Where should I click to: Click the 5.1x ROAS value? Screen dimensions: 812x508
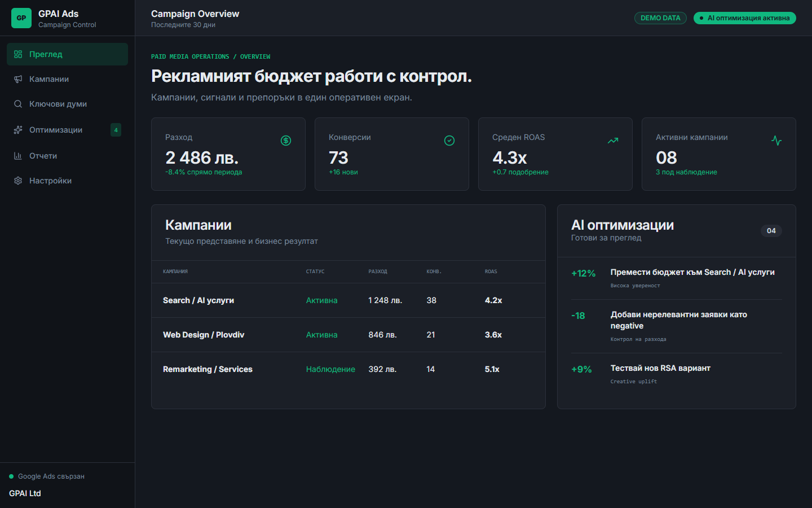[492, 369]
